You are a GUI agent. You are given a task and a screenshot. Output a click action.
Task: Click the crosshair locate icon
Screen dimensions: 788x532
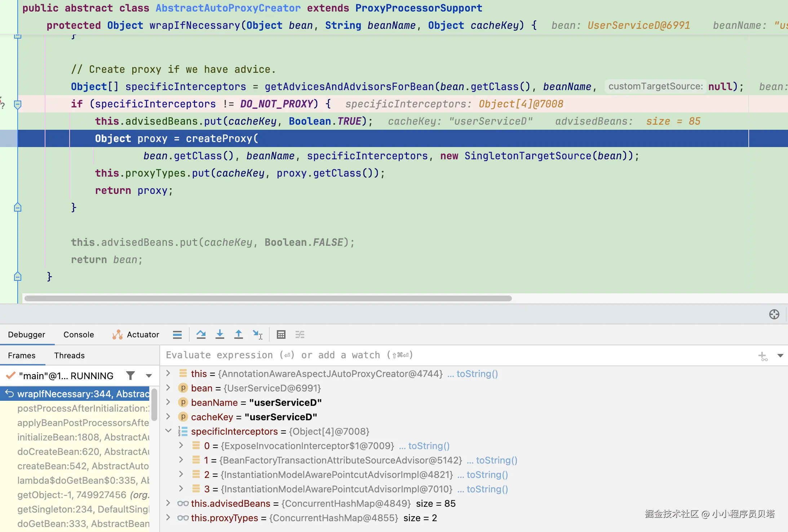tap(774, 314)
